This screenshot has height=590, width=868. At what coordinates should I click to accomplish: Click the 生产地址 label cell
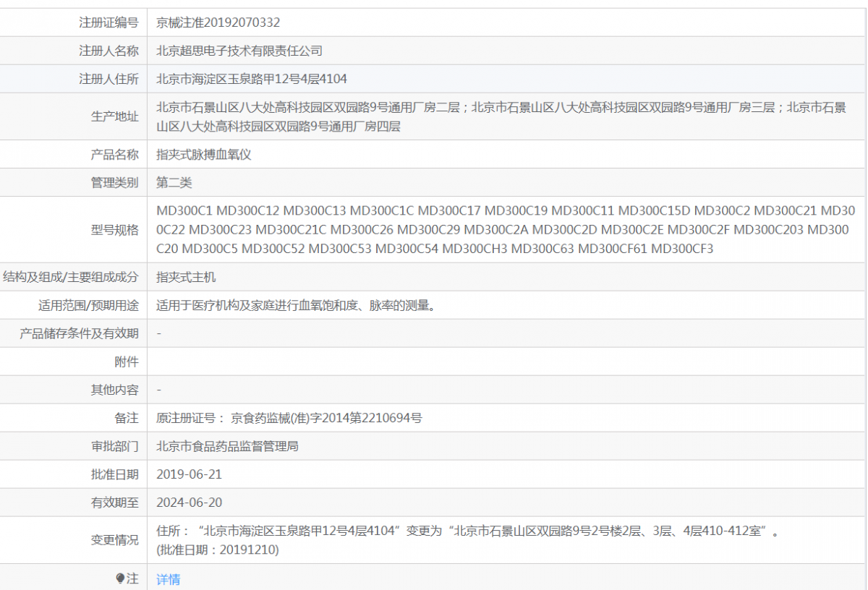(x=73, y=116)
